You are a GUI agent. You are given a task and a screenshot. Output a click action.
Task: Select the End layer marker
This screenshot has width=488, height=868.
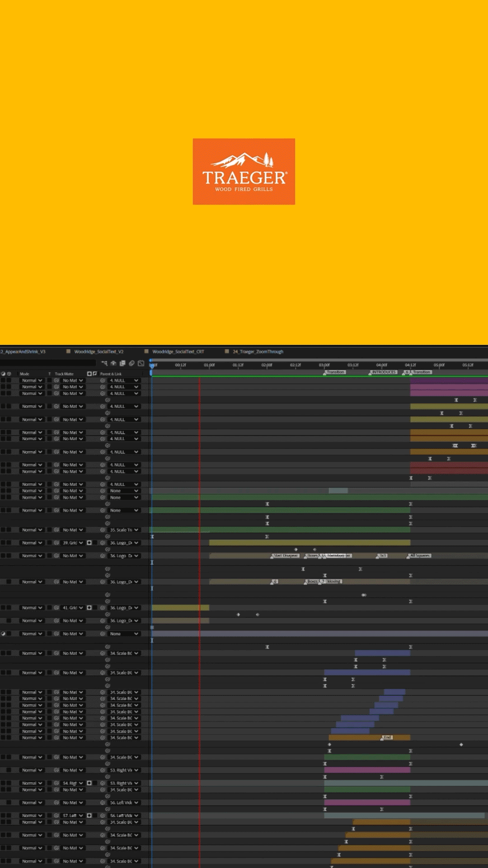tap(387, 737)
